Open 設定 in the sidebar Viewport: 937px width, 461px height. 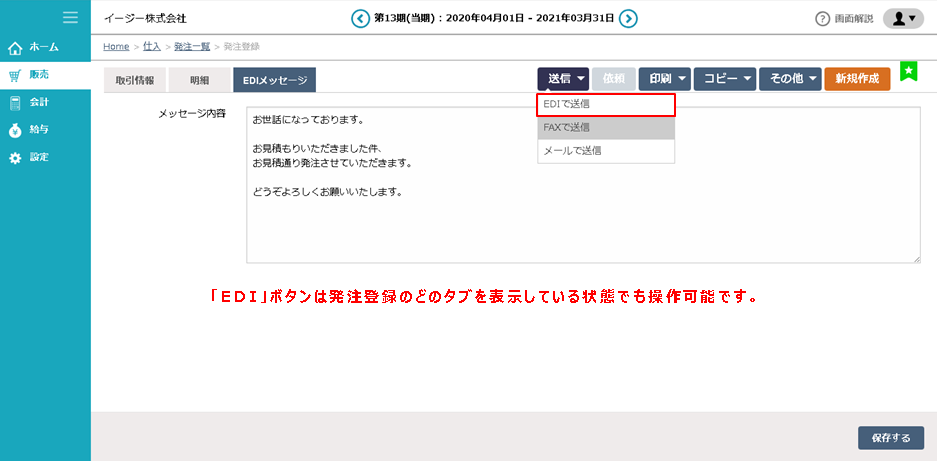[x=40, y=158]
